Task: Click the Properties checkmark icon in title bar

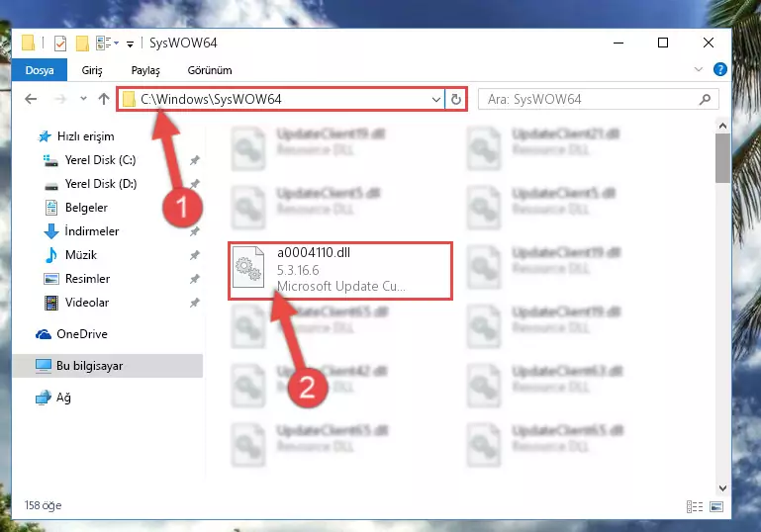Action: (x=60, y=44)
